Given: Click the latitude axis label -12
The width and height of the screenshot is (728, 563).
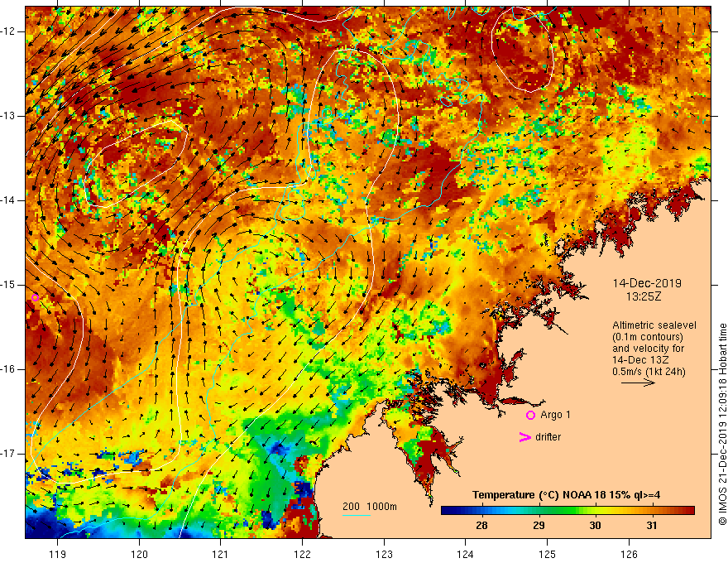Looking at the screenshot, I should (x=8, y=31).
